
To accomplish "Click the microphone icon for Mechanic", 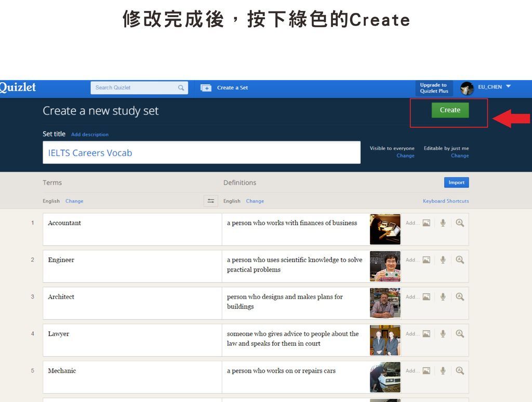I will tap(443, 371).
